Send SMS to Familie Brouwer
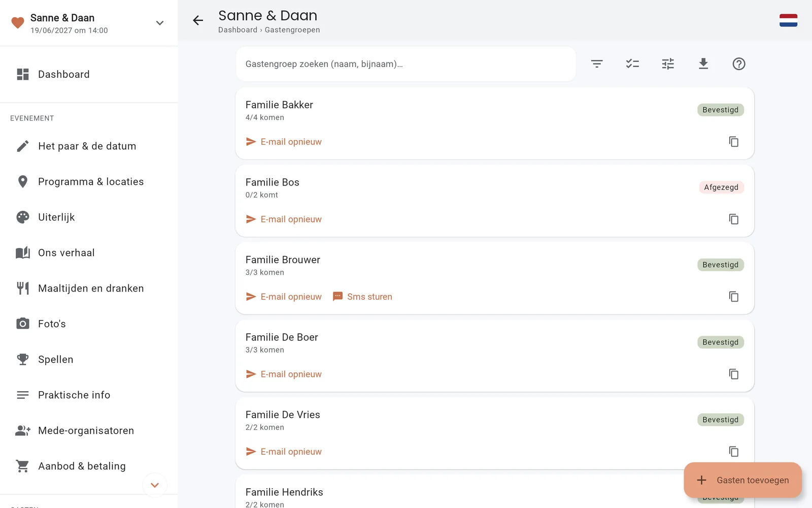 point(362,297)
